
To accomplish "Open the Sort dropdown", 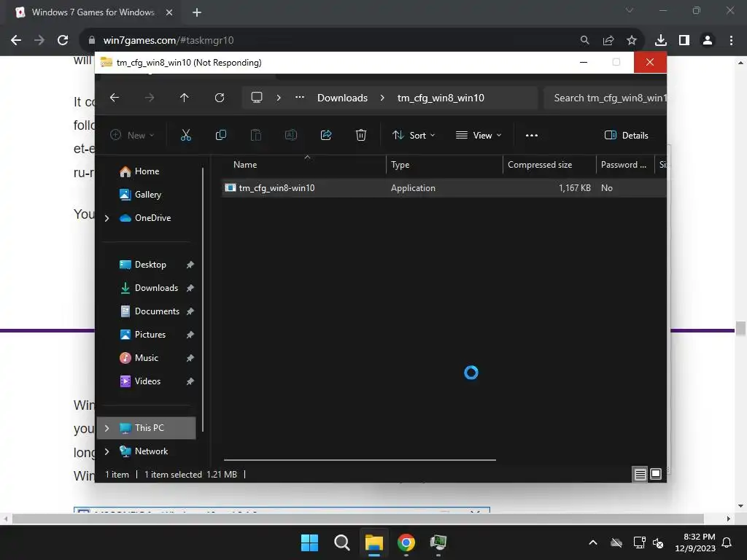I will pyautogui.click(x=414, y=135).
